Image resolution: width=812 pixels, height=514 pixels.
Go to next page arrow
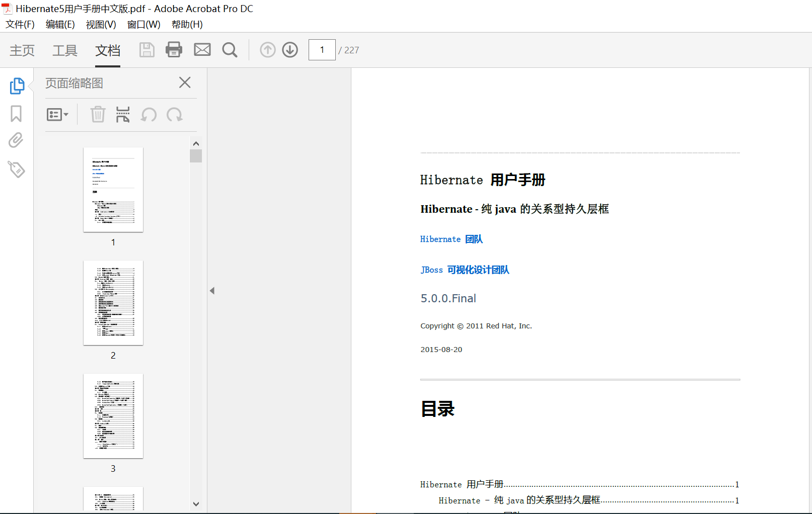click(x=290, y=50)
